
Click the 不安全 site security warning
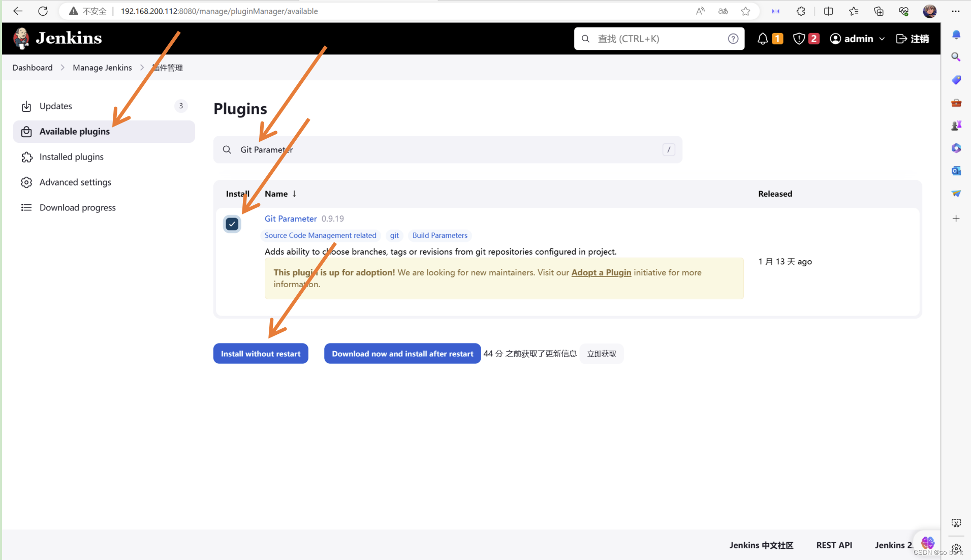pos(88,11)
